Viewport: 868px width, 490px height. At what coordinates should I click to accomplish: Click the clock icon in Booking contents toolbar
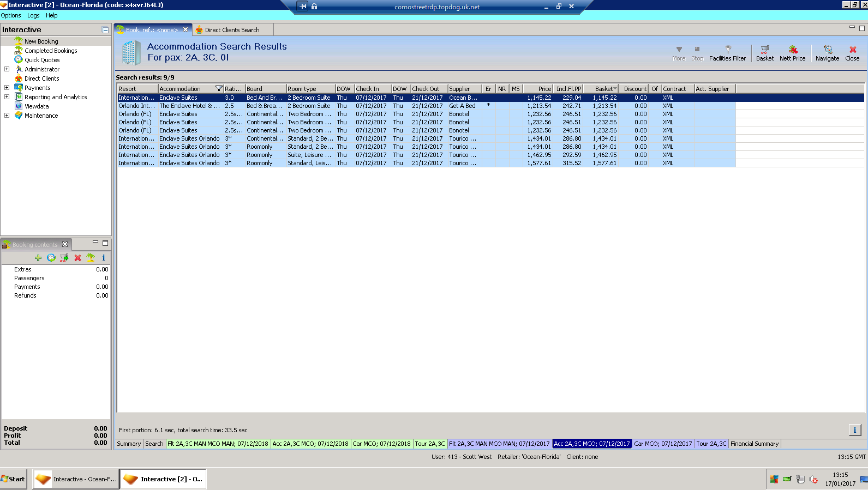point(51,258)
